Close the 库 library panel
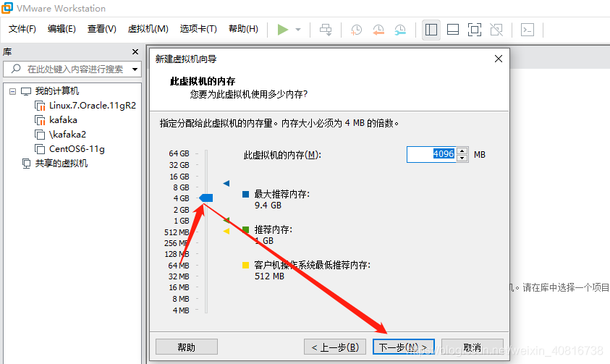Screen dimensions: 610x364 (135, 51)
